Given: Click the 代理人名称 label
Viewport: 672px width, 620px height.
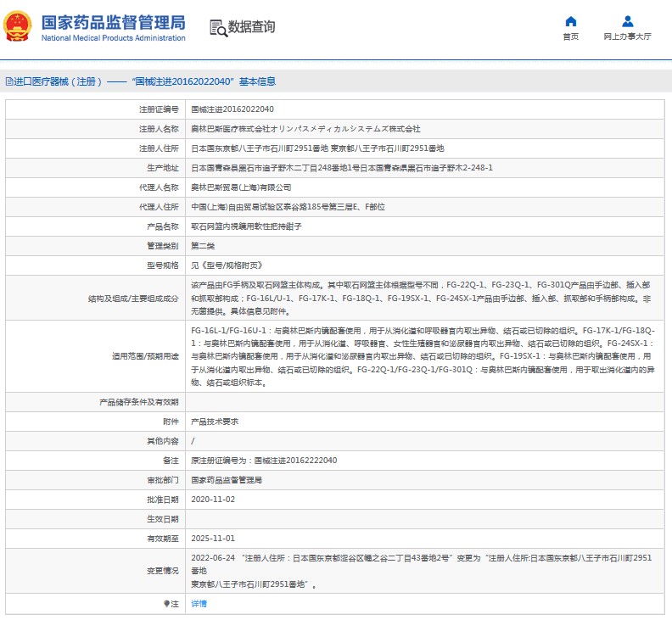Looking at the screenshot, I should [x=159, y=187].
